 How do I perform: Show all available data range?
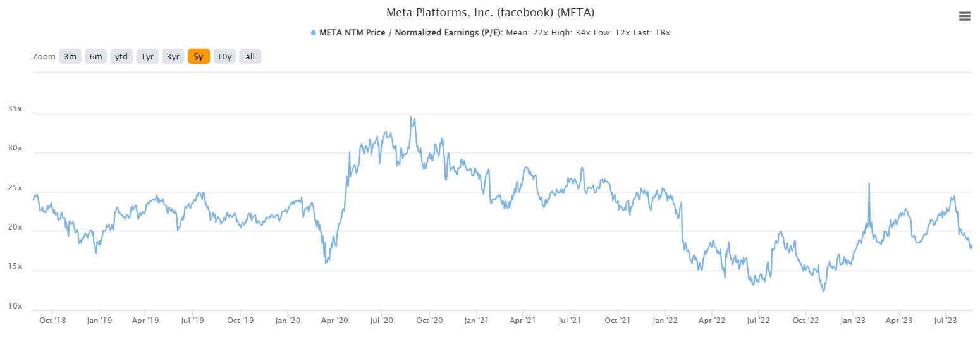(250, 56)
